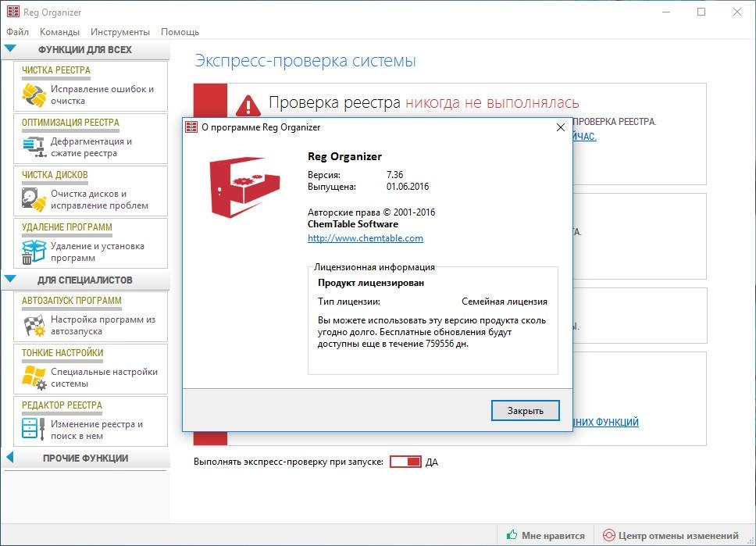Click Экспресс-проверка системы heading
The width and height of the screenshot is (756, 546).
[x=305, y=61]
